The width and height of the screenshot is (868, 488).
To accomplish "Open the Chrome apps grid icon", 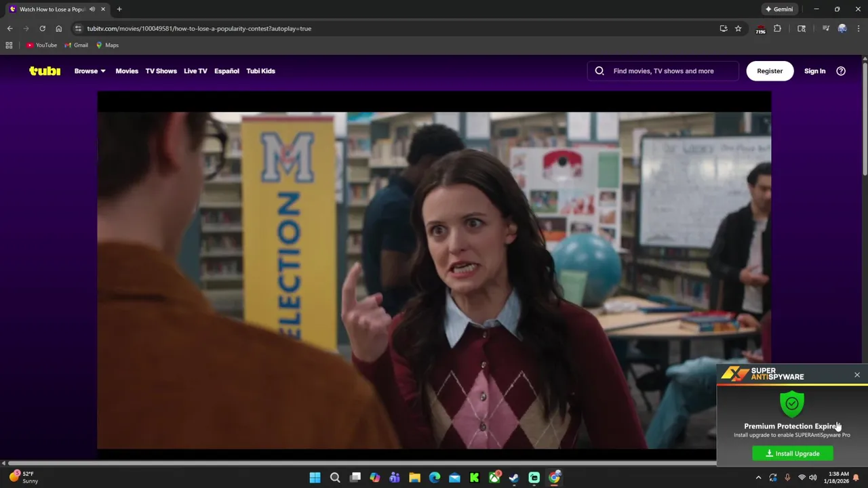I will (9, 45).
